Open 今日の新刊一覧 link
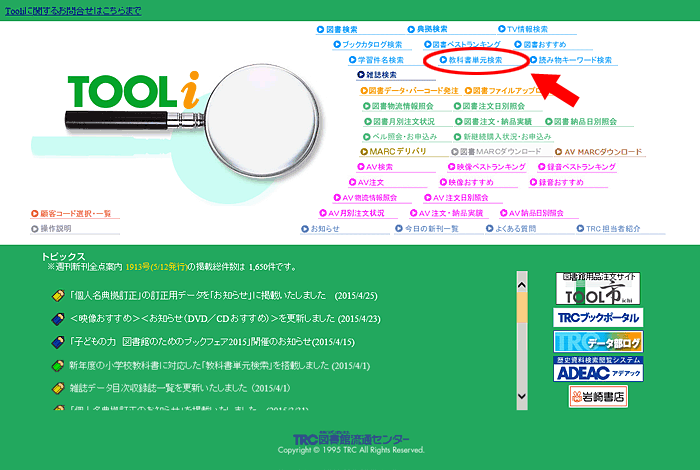Screen dimensions: 700x470 coord(427,229)
